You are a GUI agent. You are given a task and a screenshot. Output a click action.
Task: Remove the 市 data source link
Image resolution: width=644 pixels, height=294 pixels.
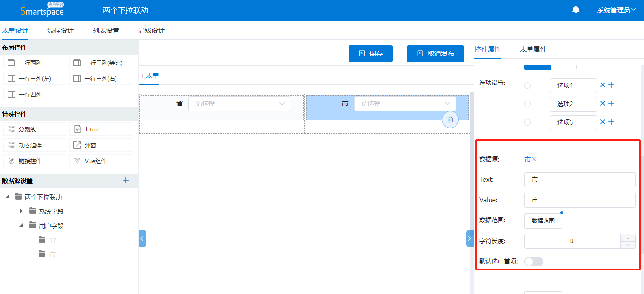pyautogui.click(x=534, y=159)
